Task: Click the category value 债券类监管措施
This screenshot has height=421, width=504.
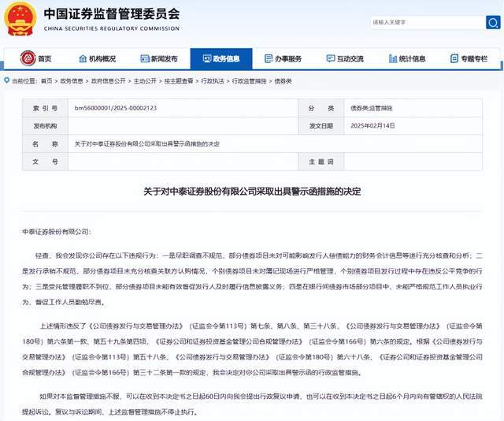Action: point(372,108)
